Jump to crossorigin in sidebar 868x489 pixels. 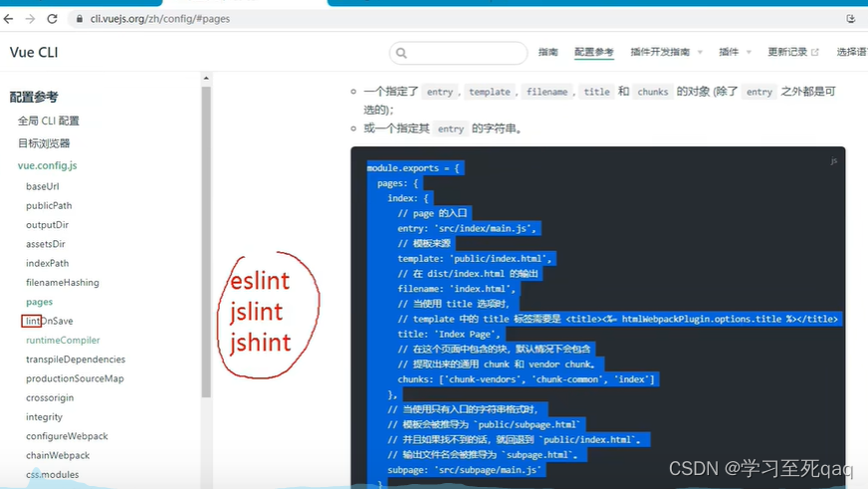[x=49, y=397]
